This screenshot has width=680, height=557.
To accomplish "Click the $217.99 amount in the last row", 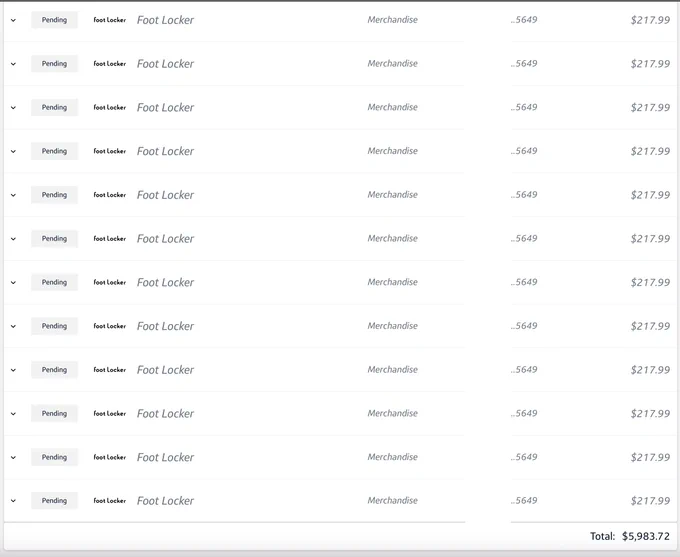I will (x=650, y=501).
